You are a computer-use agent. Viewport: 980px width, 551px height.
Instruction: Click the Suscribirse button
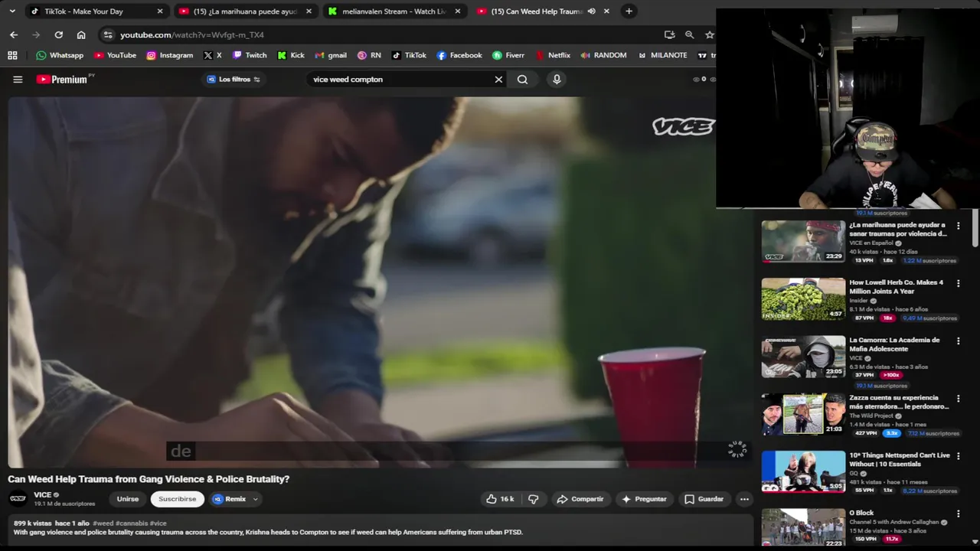(178, 499)
